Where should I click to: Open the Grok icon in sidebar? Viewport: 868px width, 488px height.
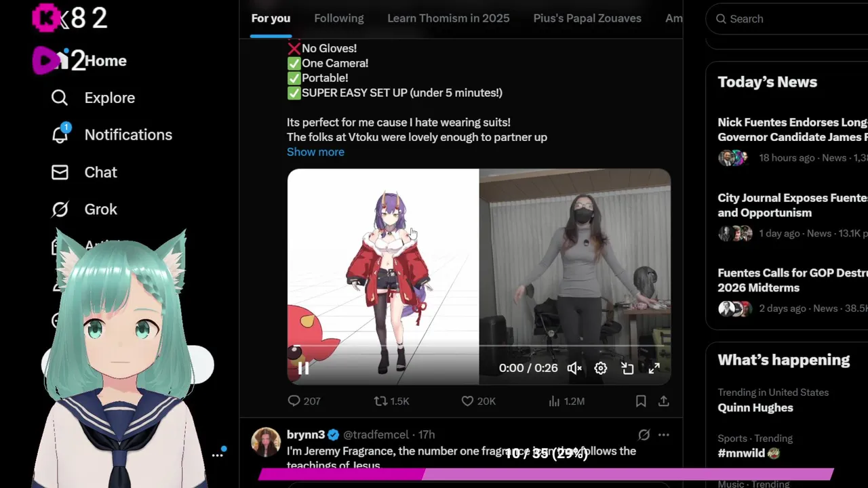pyautogui.click(x=60, y=209)
